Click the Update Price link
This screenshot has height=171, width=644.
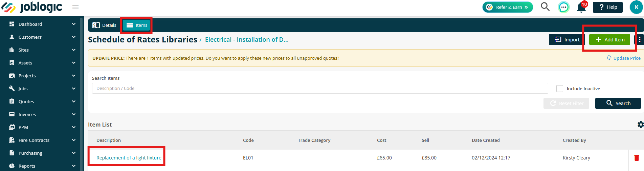pyautogui.click(x=623, y=58)
